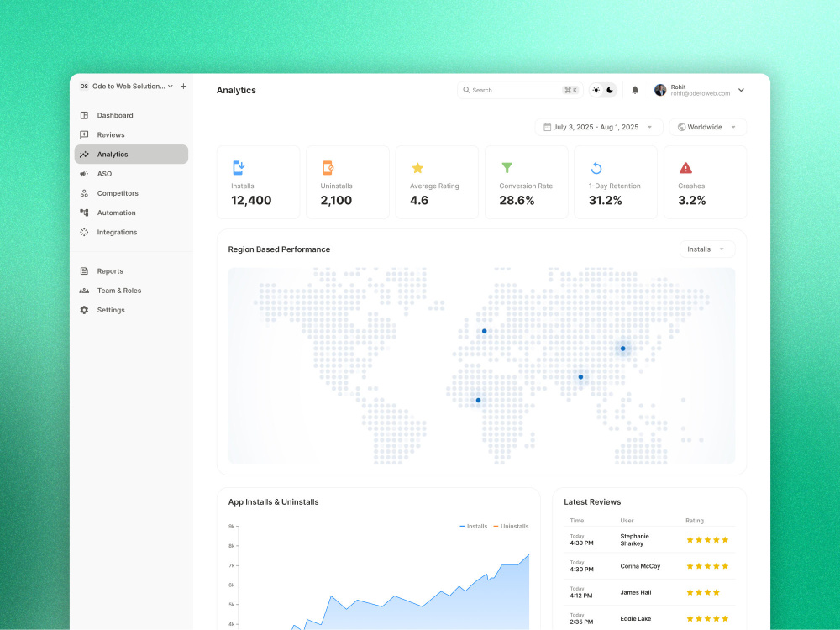This screenshot has height=630, width=840.
Task: Open James Hall's review
Action: click(x=649, y=592)
